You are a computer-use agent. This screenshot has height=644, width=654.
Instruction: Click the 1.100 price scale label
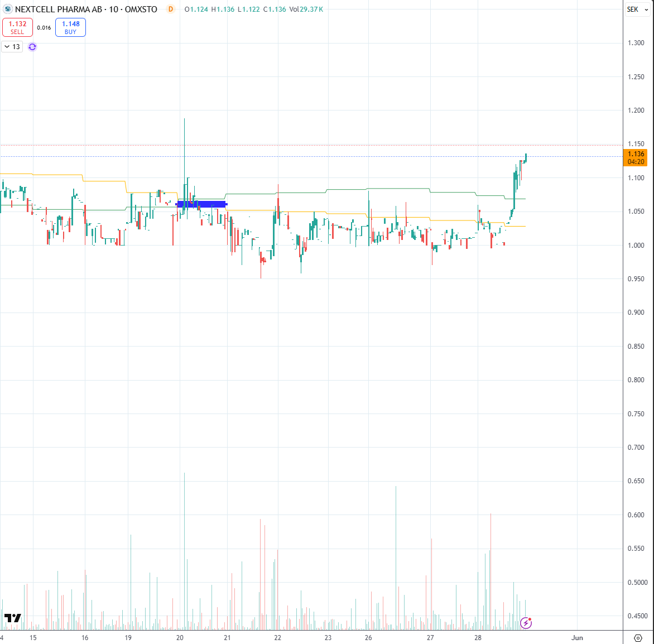636,177
